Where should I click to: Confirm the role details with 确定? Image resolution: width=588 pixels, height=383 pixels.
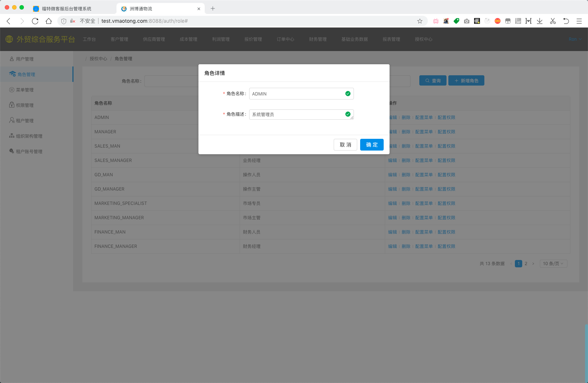[x=372, y=145]
